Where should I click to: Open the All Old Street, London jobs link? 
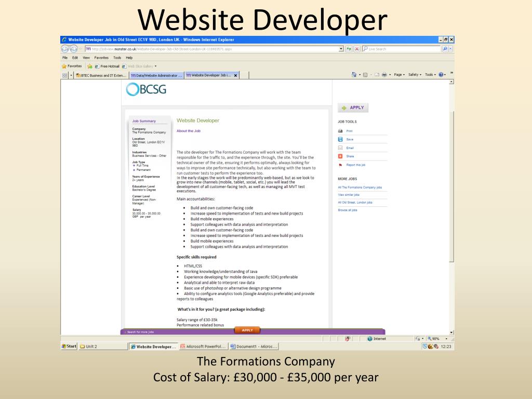click(355, 203)
